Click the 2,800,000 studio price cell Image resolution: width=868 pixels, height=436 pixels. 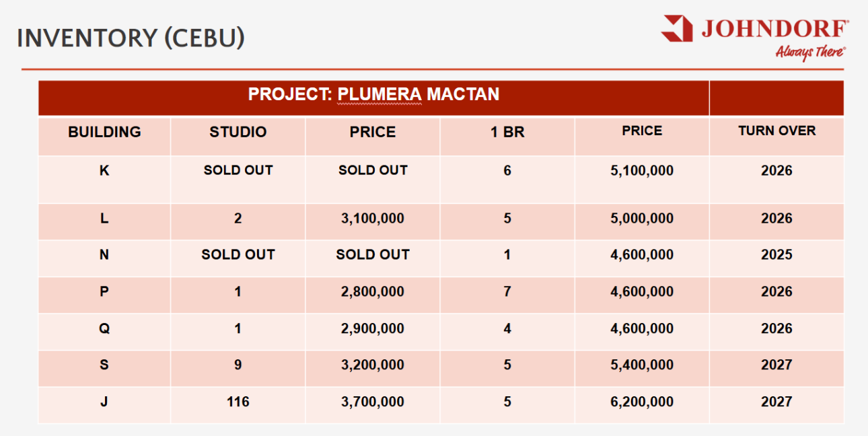373,292
